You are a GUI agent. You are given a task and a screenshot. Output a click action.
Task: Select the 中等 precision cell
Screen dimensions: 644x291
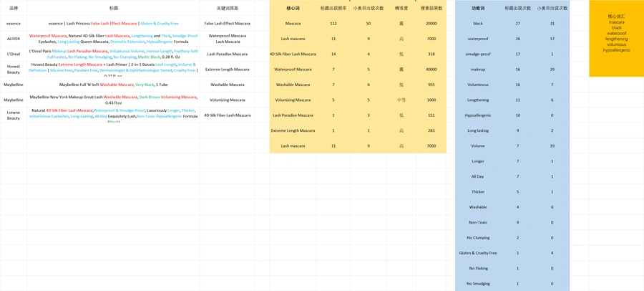tap(401, 100)
